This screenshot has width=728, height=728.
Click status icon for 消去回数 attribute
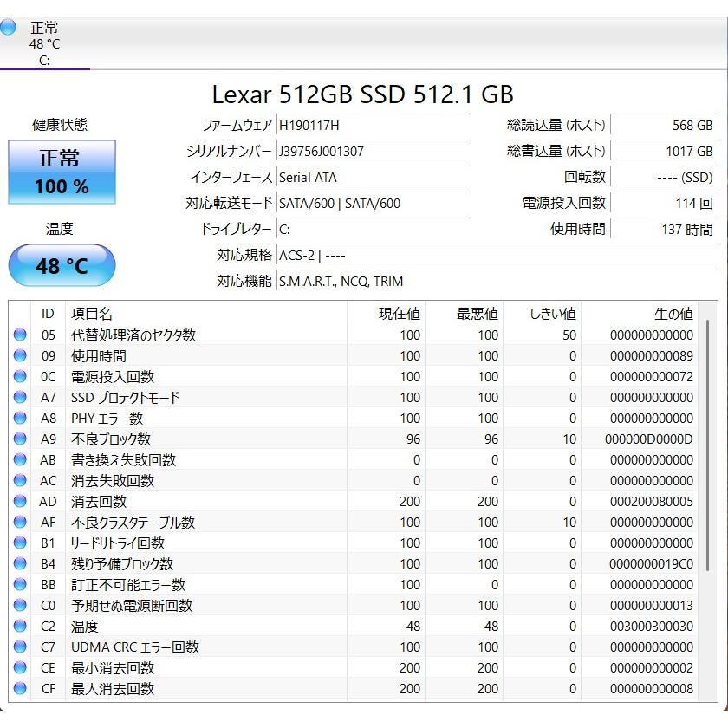pyautogui.click(x=19, y=502)
